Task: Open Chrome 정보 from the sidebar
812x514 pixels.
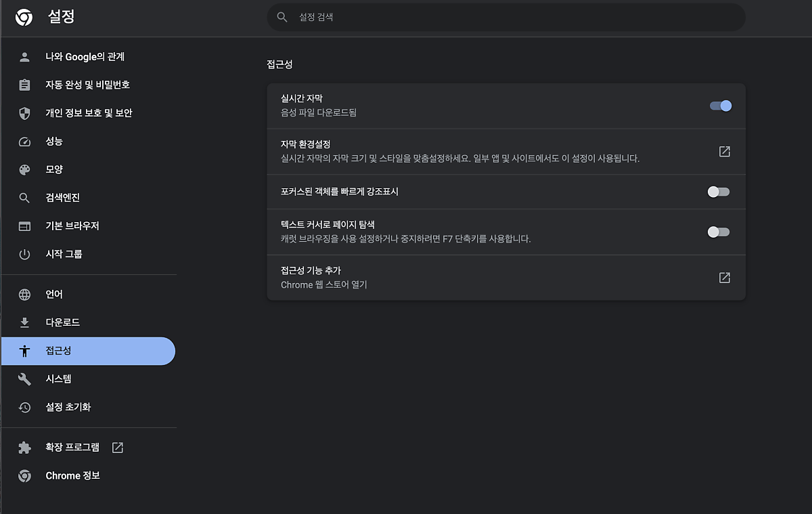Action: 72,475
